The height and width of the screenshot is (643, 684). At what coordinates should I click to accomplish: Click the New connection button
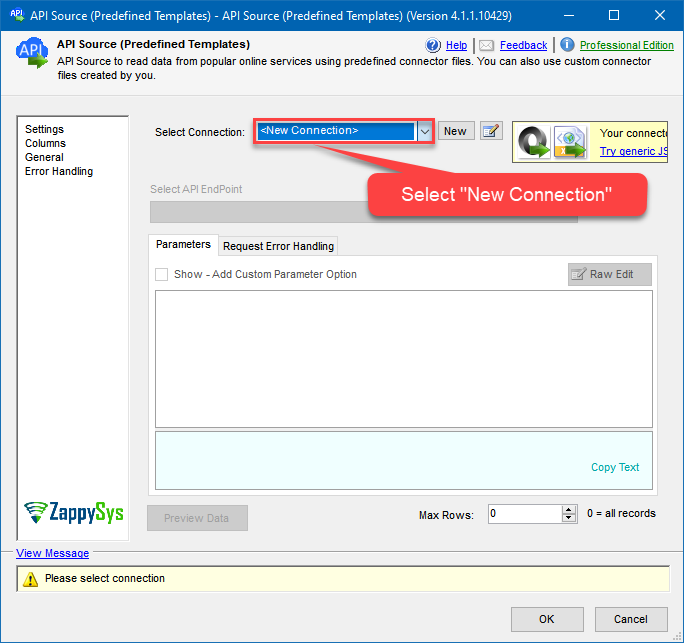point(455,131)
